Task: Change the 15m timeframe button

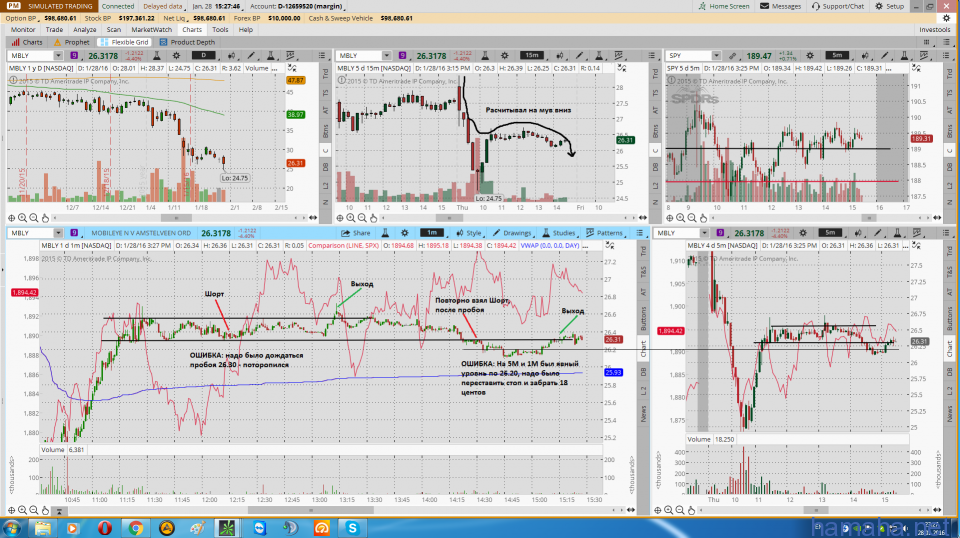Action: tap(531, 56)
